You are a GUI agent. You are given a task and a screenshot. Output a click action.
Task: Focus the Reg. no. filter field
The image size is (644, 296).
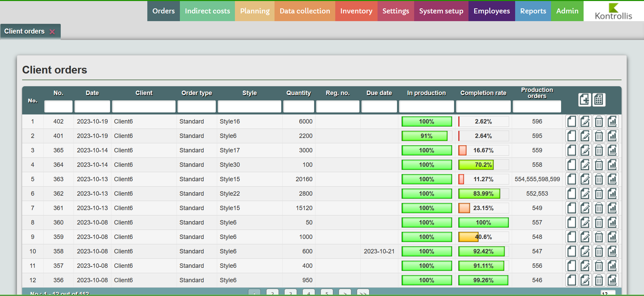pyautogui.click(x=338, y=106)
